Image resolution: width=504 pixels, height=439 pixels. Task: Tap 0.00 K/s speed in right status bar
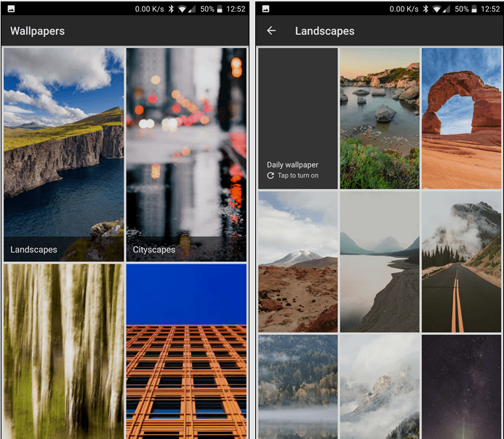tap(404, 9)
